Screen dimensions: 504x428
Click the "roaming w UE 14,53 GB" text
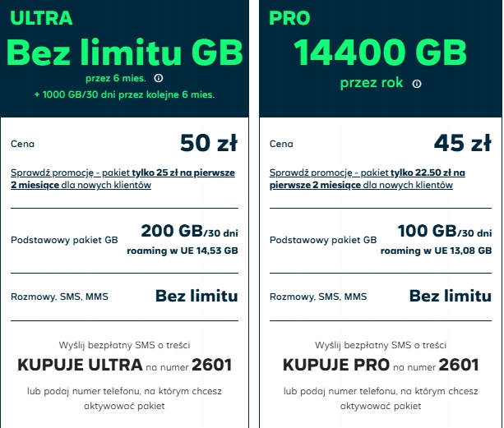(183, 250)
